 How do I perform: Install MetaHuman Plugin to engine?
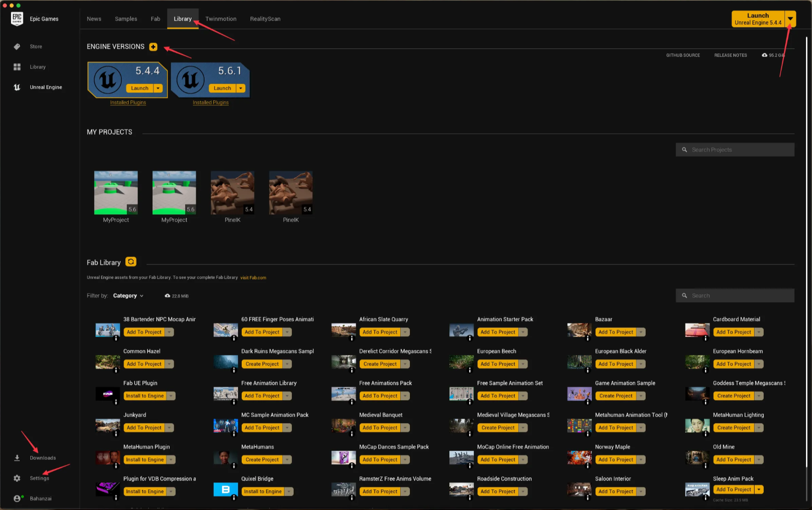point(145,460)
